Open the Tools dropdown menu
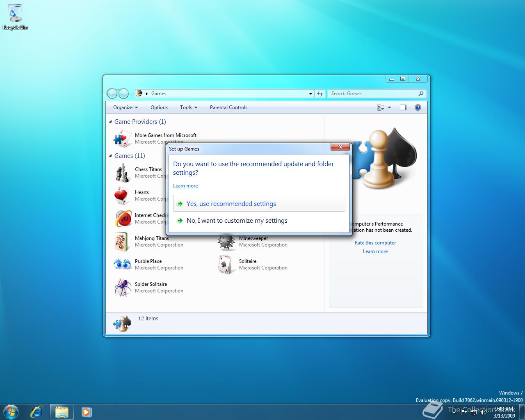This screenshot has height=420, width=525. [189, 107]
